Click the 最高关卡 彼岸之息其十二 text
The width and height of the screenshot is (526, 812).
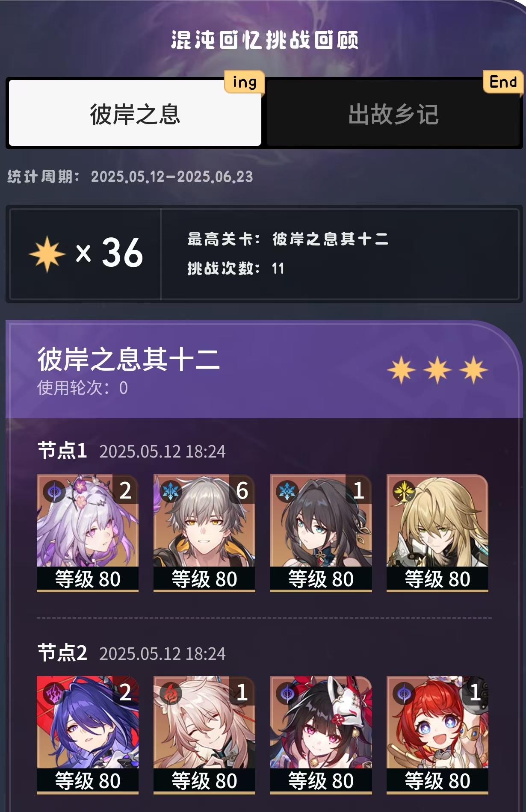288,239
